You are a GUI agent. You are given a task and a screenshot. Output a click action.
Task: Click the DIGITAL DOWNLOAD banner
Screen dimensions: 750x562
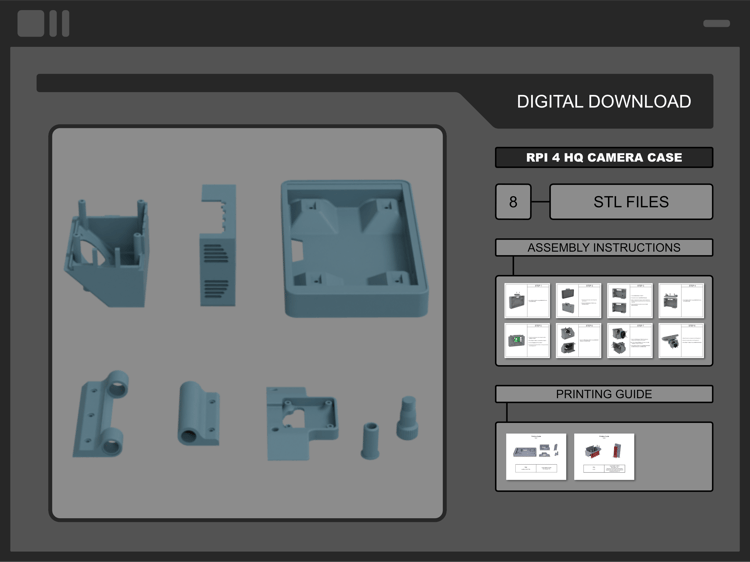(604, 101)
